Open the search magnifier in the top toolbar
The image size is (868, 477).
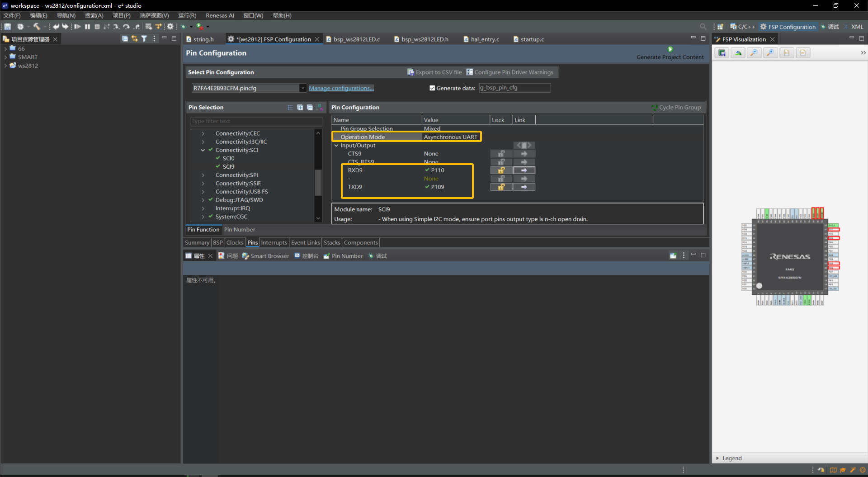(703, 27)
